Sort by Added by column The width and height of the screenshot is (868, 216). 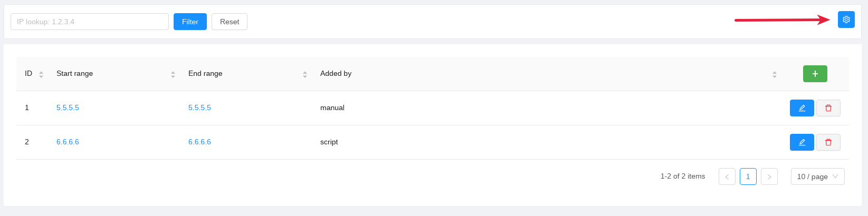[x=774, y=74]
